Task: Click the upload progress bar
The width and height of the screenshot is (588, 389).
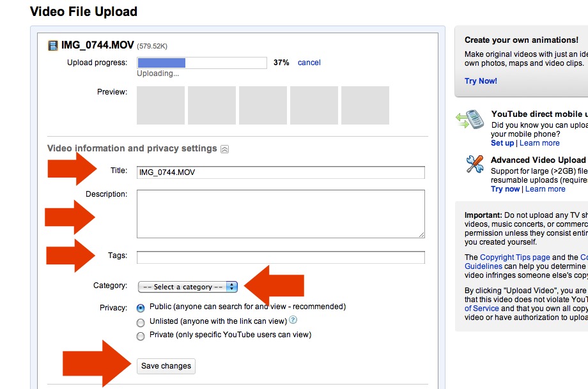Action: coord(202,63)
